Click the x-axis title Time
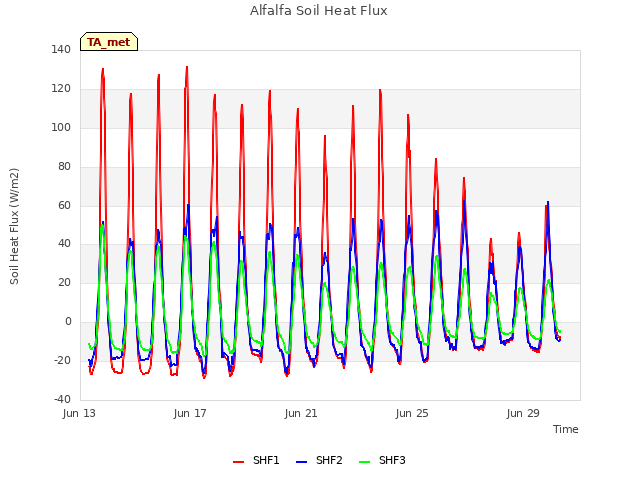This screenshot has height=480, width=640. tap(565, 429)
